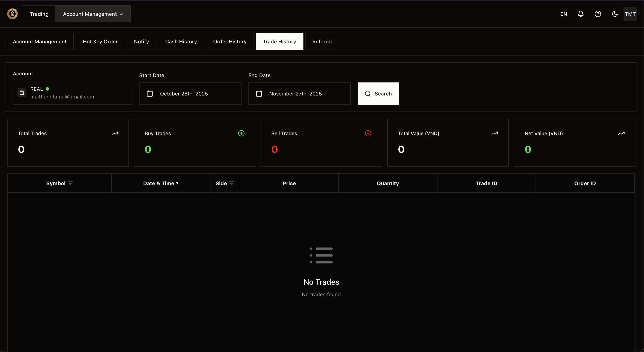Click the gold coin app logo
The height and width of the screenshot is (352, 644).
pos(12,14)
